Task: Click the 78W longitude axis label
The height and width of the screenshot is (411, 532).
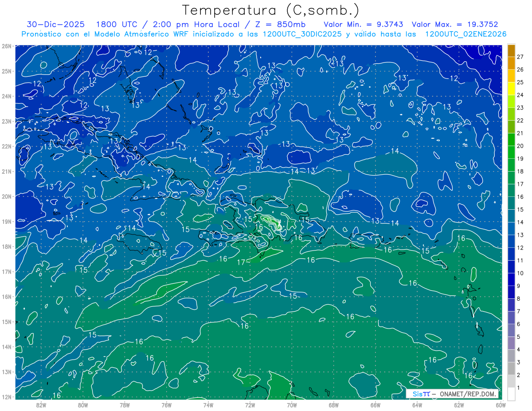Action: tap(125, 405)
